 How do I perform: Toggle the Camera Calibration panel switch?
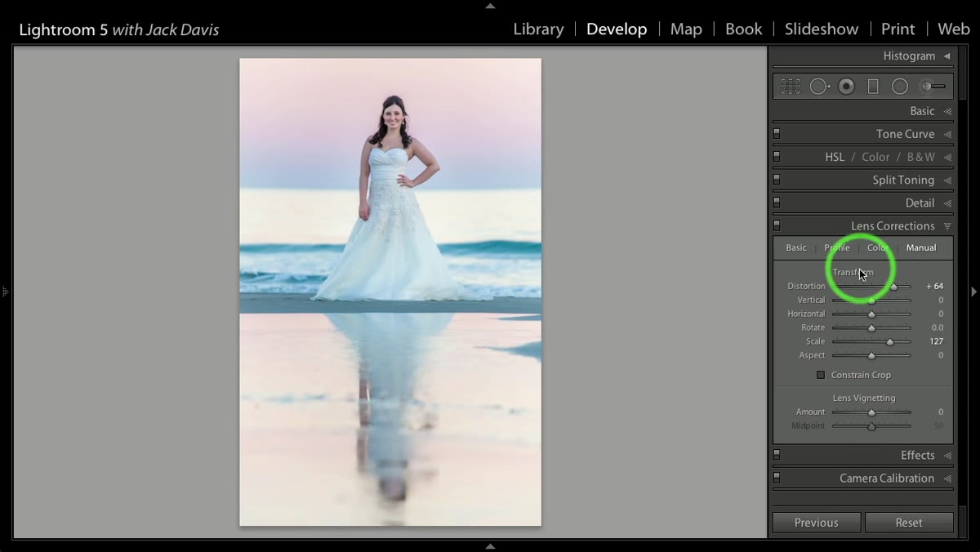(777, 478)
